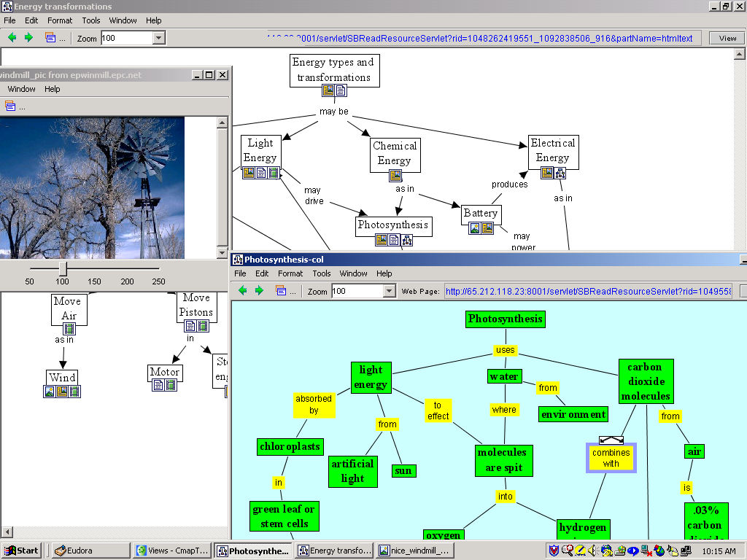This screenshot has height=560, width=747.
Task: Click the concept map icon under upper Photosynthesis node
Action: click(x=407, y=240)
